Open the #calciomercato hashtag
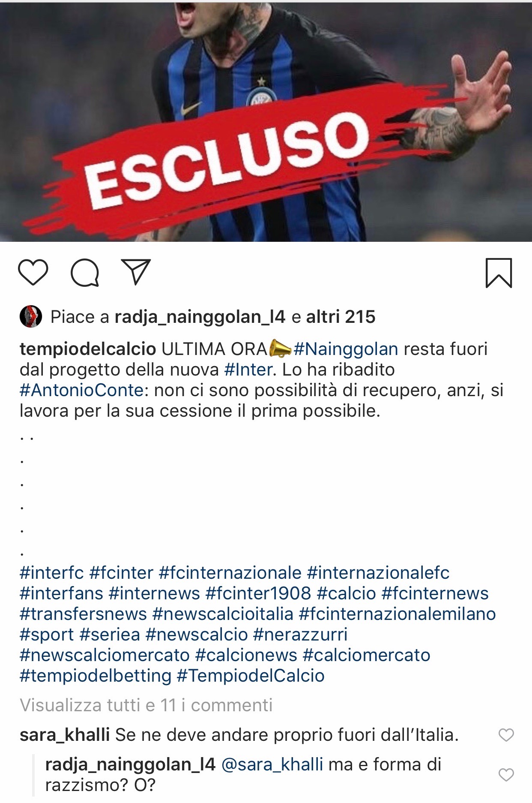This screenshot has width=532, height=803. 366,655
